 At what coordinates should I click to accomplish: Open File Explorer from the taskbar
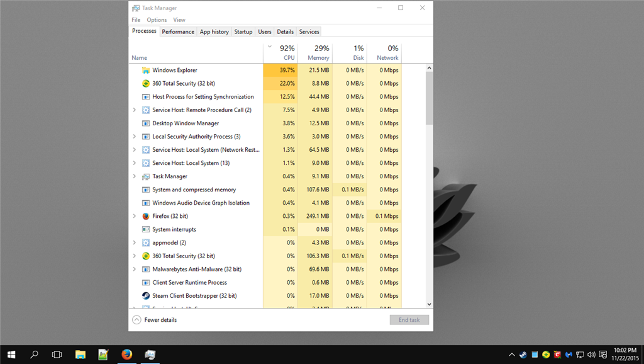pos(80,354)
